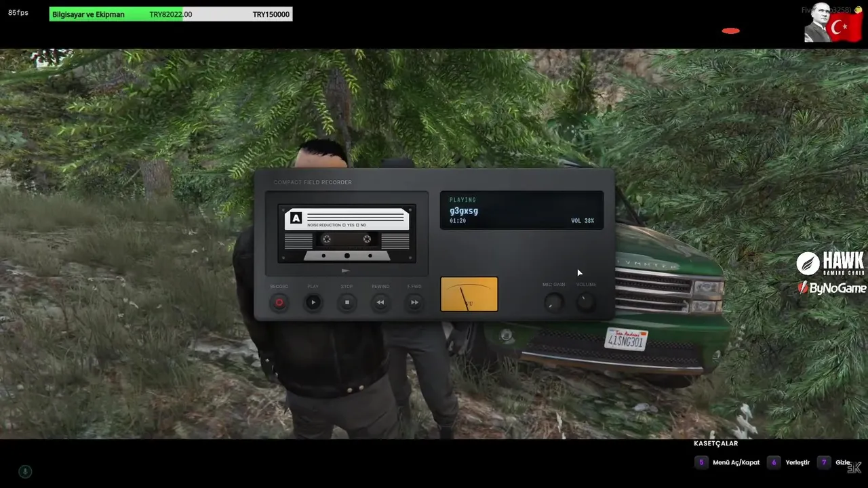Click the Bilgisayar ve Ekipman donation bar
868x488 pixels.
(x=171, y=14)
